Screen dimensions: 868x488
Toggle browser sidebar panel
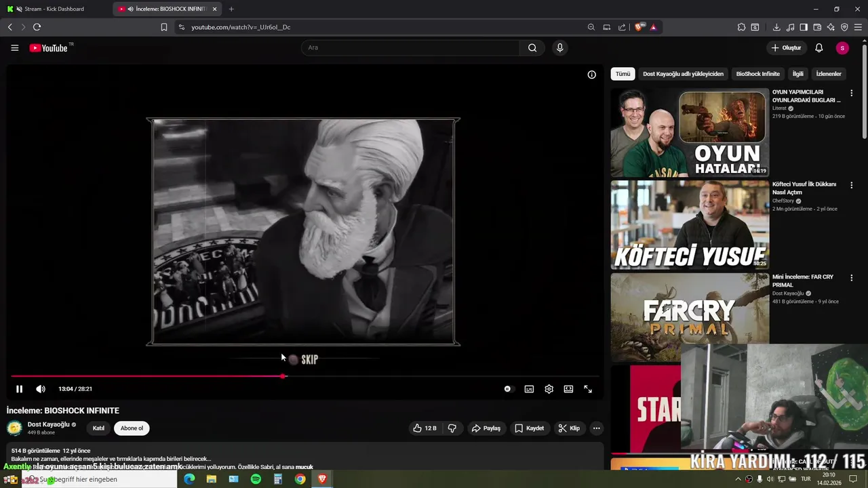[804, 27]
